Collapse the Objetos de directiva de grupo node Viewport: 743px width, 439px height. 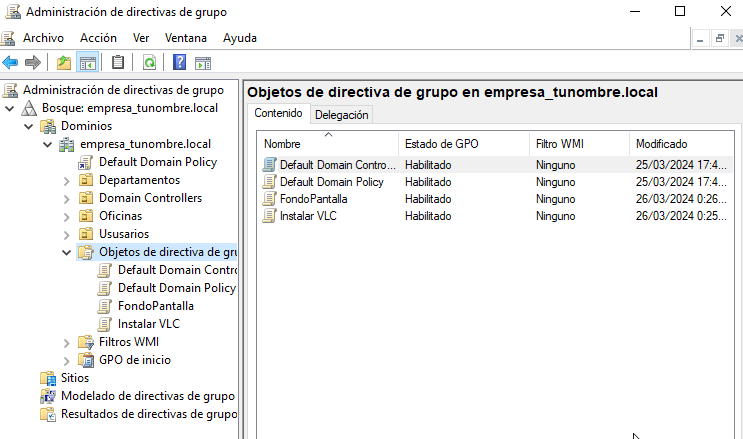click(66, 253)
